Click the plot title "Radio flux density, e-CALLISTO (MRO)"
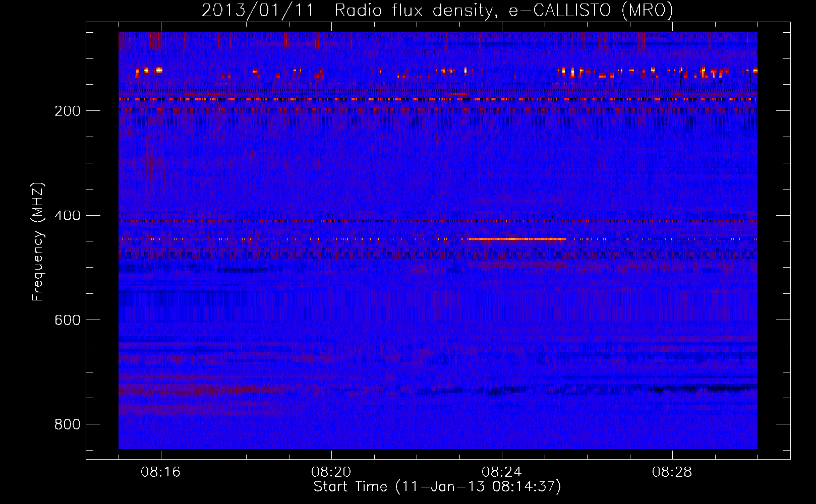 click(503, 11)
